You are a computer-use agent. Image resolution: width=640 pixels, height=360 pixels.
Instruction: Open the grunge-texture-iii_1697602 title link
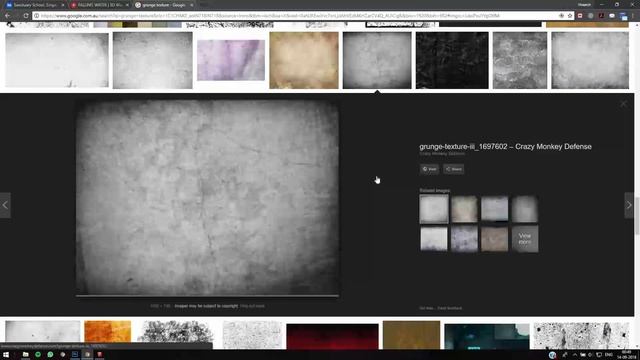(505, 147)
